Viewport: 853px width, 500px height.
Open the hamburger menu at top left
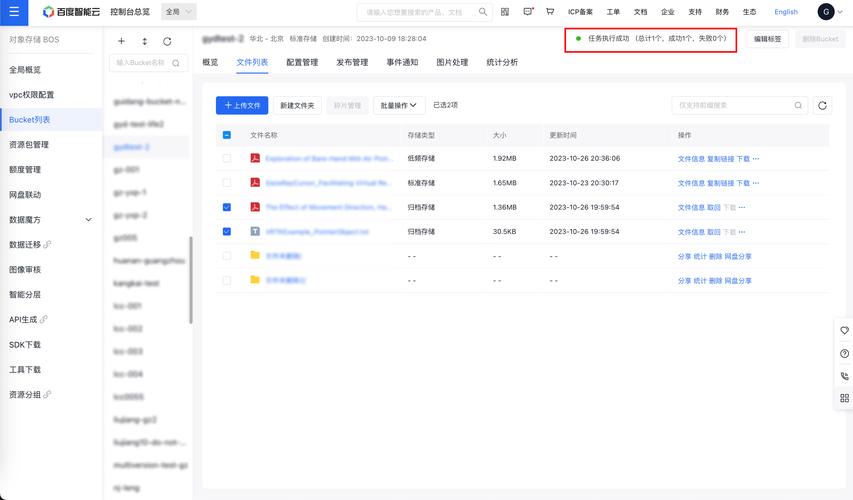click(x=14, y=12)
